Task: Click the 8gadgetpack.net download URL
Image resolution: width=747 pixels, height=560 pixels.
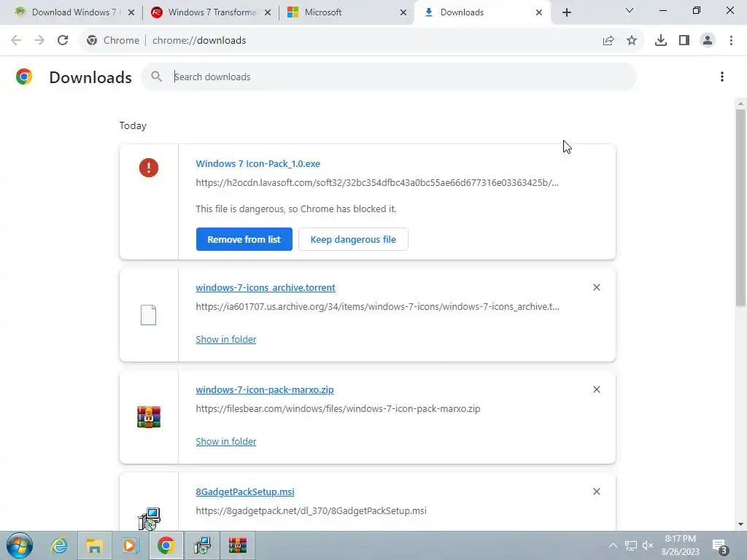Action: (311, 511)
